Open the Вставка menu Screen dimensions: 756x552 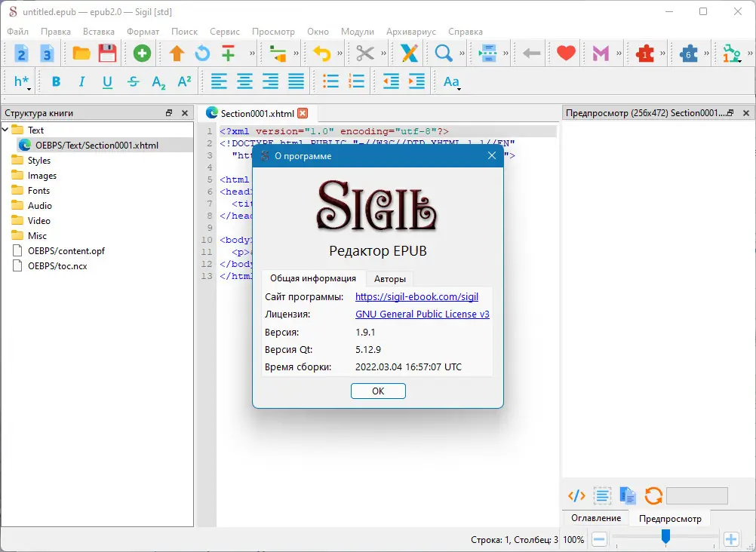(98, 32)
